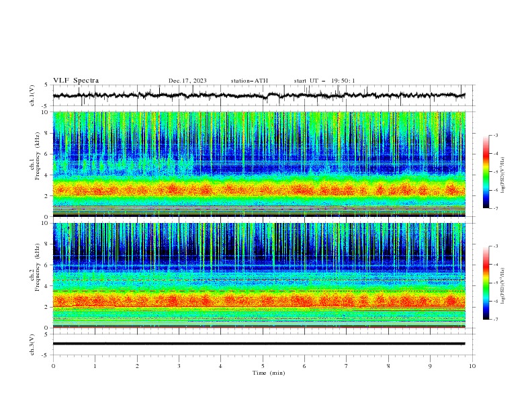532x411 pixels.
Task: Click the "-3" label on ch.2 colorbar
Action: tap(496, 246)
